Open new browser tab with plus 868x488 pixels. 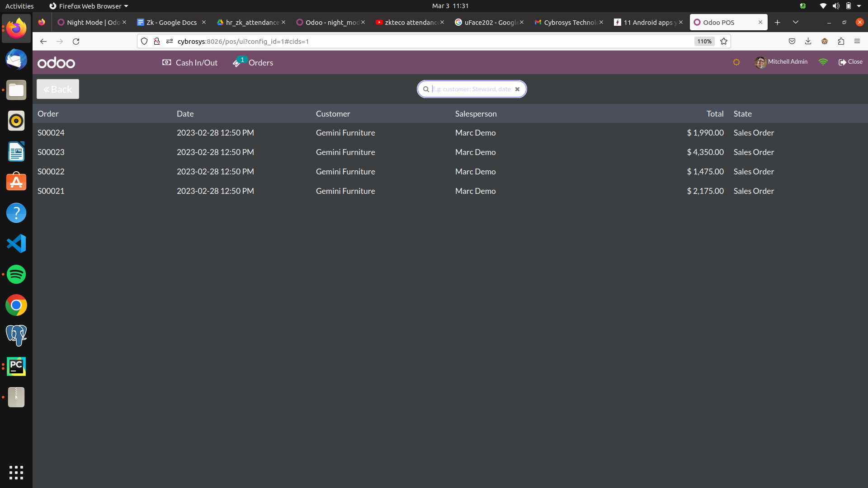(x=778, y=22)
